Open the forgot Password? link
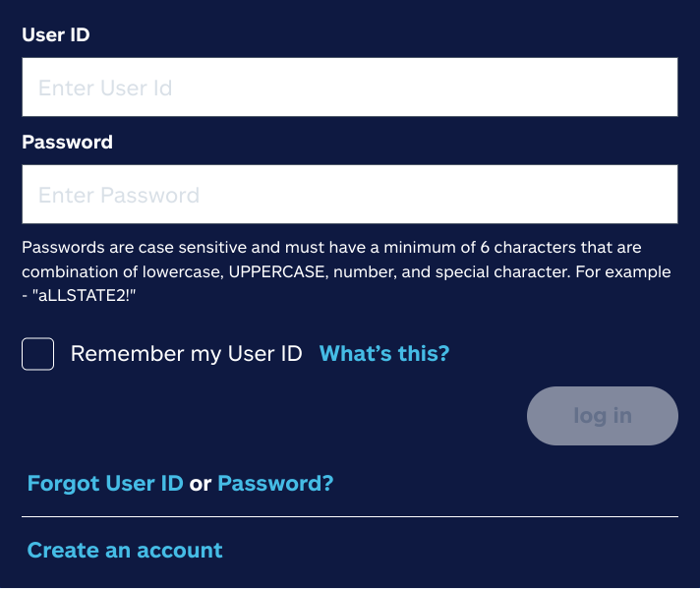The width and height of the screenshot is (700, 589). [275, 484]
